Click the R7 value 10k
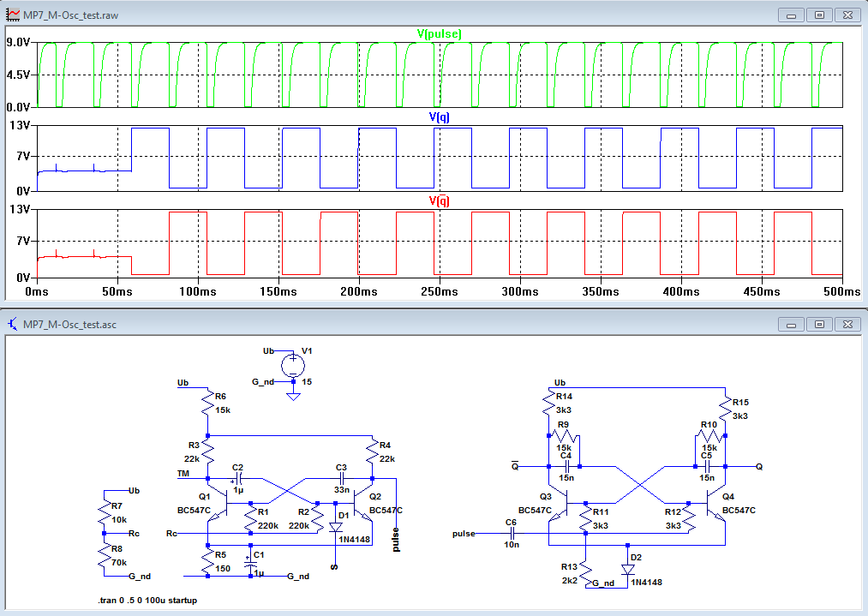The image size is (868, 616). coord(119,520)
